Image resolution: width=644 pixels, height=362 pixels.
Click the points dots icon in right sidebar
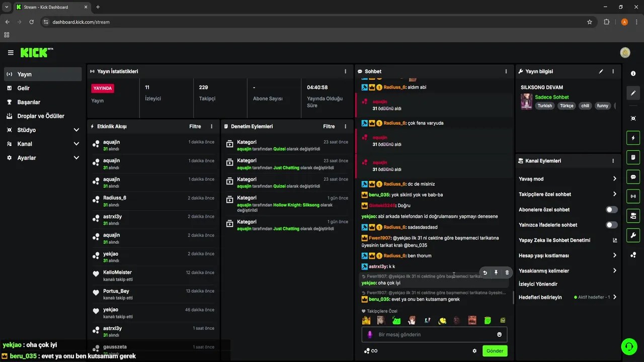pyautogui.click(x=633, y=255)
